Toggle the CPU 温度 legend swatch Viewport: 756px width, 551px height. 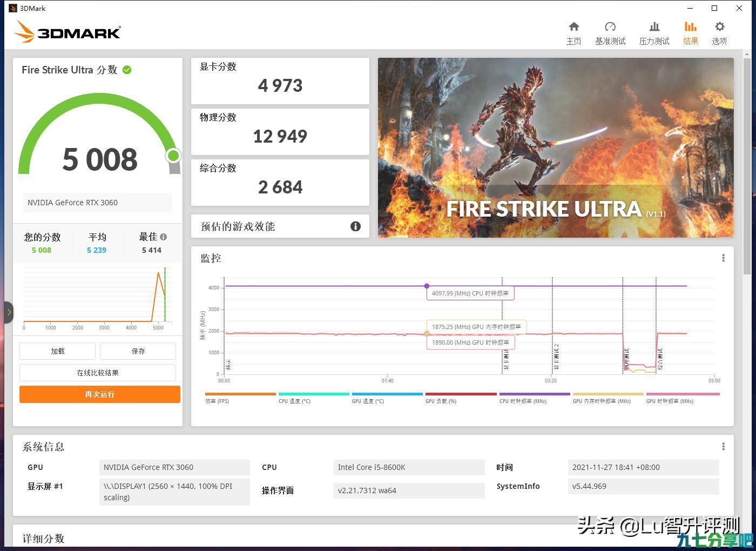314,394
